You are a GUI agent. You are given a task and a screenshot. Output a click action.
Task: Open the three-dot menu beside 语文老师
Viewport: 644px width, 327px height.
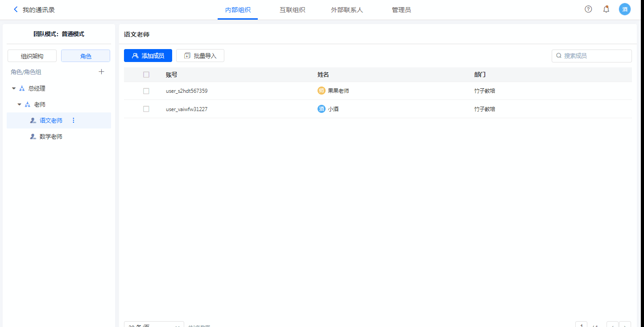click(74, 120)
